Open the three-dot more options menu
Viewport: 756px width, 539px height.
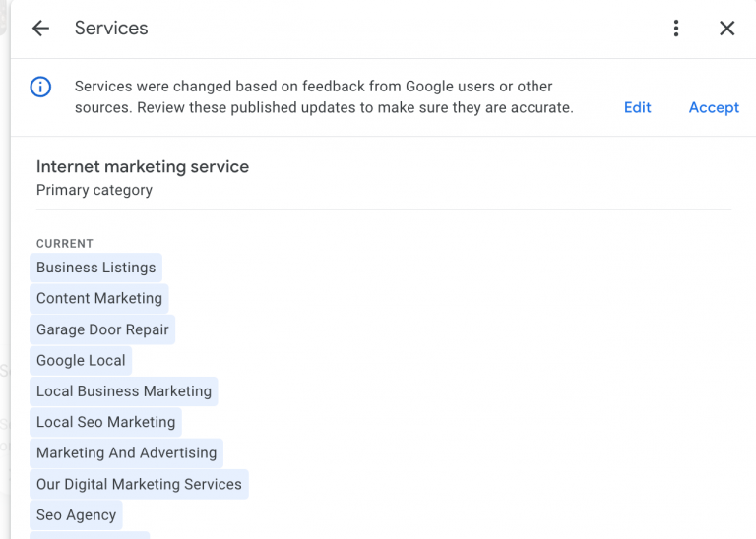676,29
